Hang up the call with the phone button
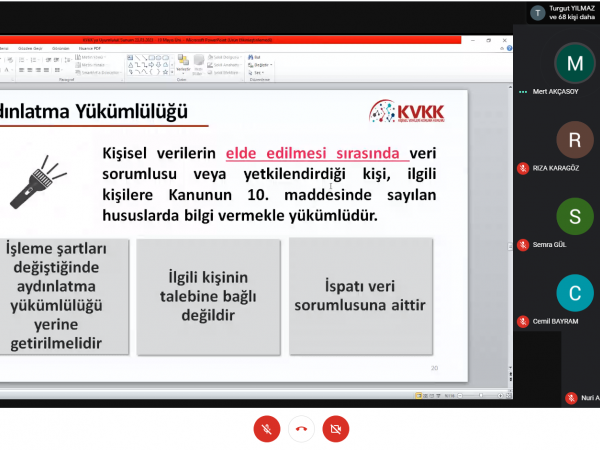Viewport: 600px width, 450px height. click(301, 429)
